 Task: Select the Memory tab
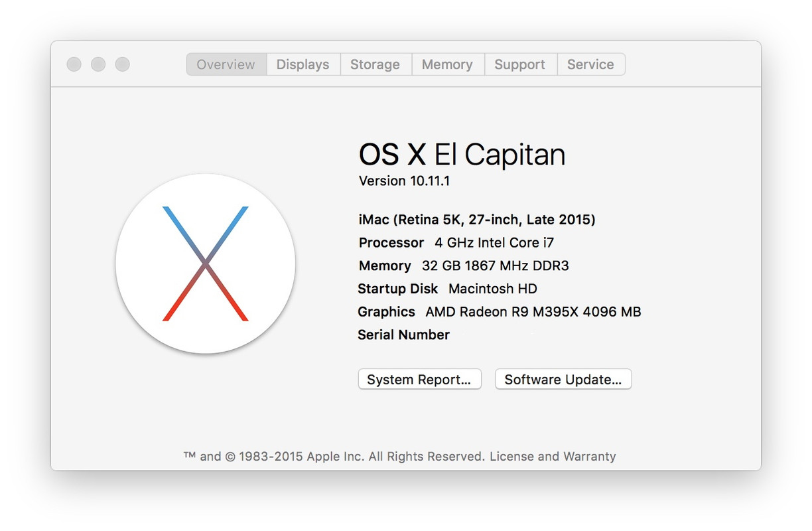(448, 64)
